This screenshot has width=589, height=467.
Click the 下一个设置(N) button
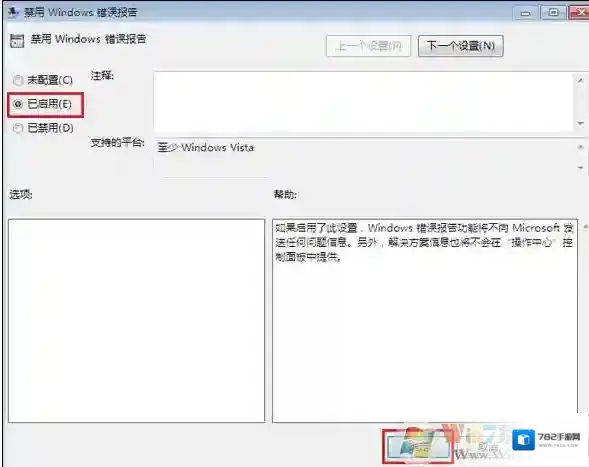[461, 46]
